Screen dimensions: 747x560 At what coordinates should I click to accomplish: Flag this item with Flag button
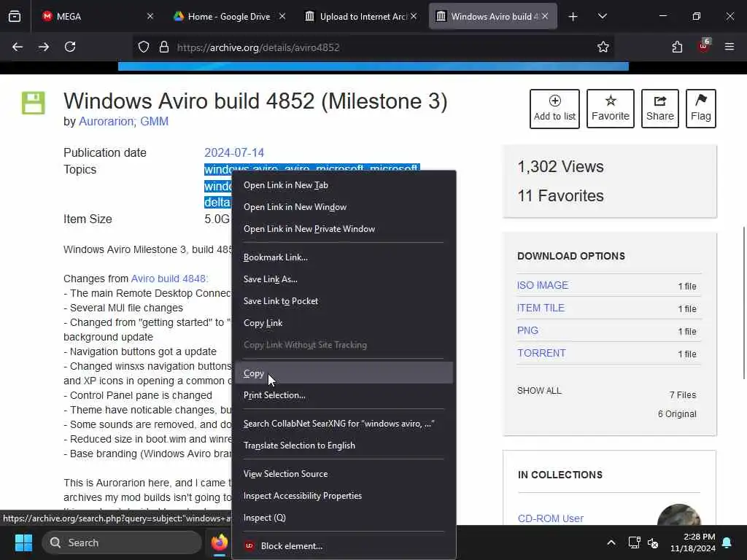coord(701,109)
